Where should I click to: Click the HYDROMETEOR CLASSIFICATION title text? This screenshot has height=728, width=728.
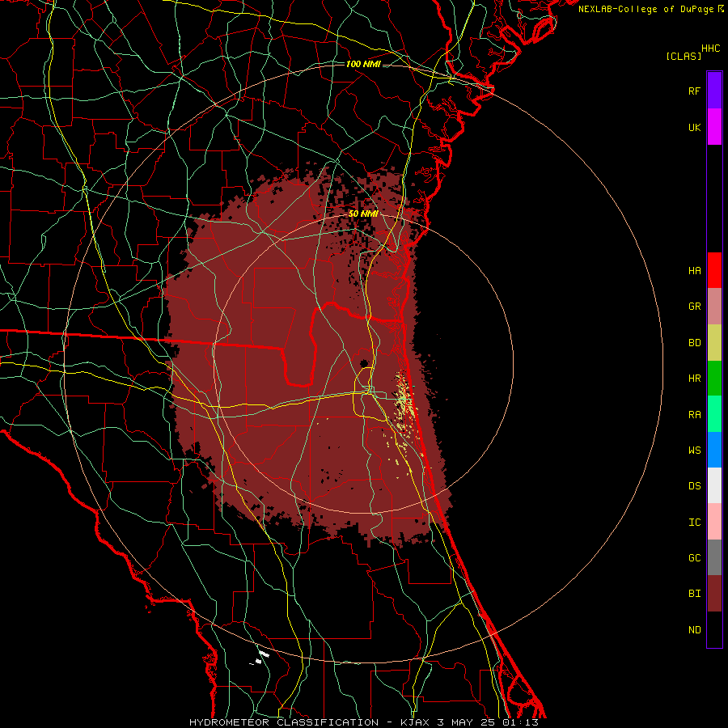pyautogui.click(x=284, y=722)
